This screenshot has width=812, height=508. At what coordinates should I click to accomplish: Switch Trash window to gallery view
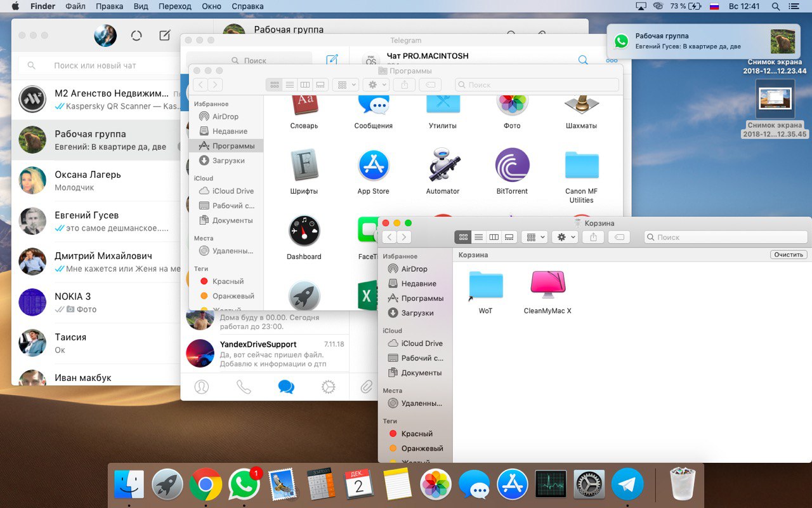click(x=509, y=237)
